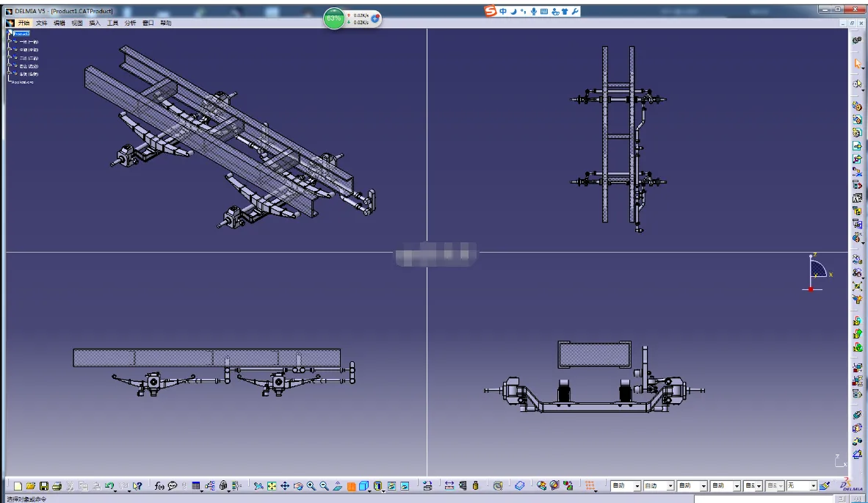
Task: Activate the What's This help pointer
Action: (137, 486)
